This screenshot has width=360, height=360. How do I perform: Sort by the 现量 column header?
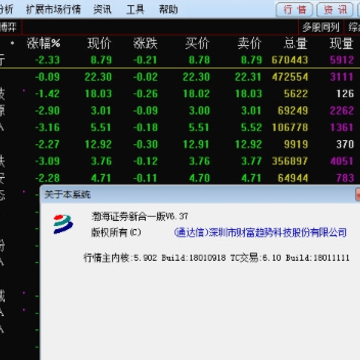[x=342, y=44]
